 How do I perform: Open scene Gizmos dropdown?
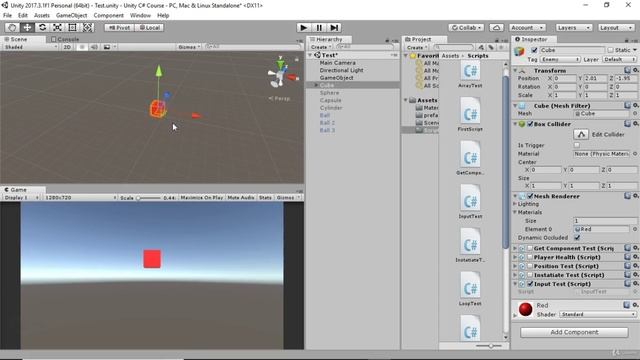click(189, 47)
